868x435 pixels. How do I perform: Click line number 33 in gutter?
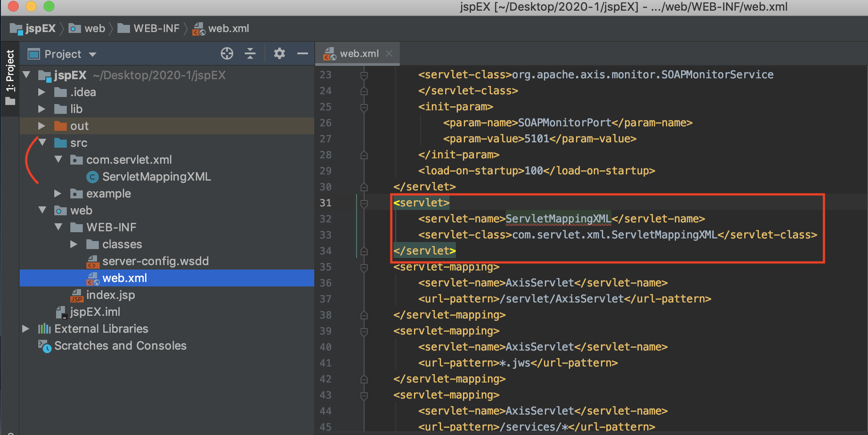click(325, 235)
